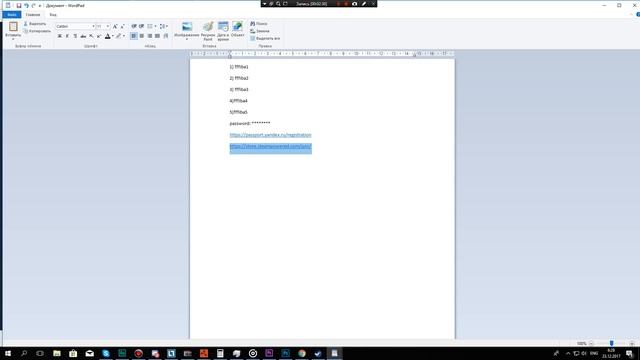Click the red stop button in recorder bar
The image size is (640, 360).
coord(346,4)
